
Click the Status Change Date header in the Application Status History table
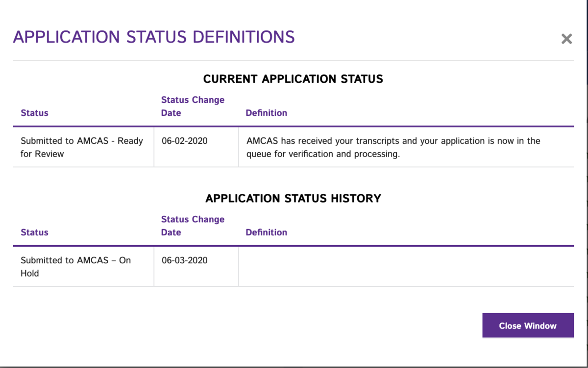(193, 226)
